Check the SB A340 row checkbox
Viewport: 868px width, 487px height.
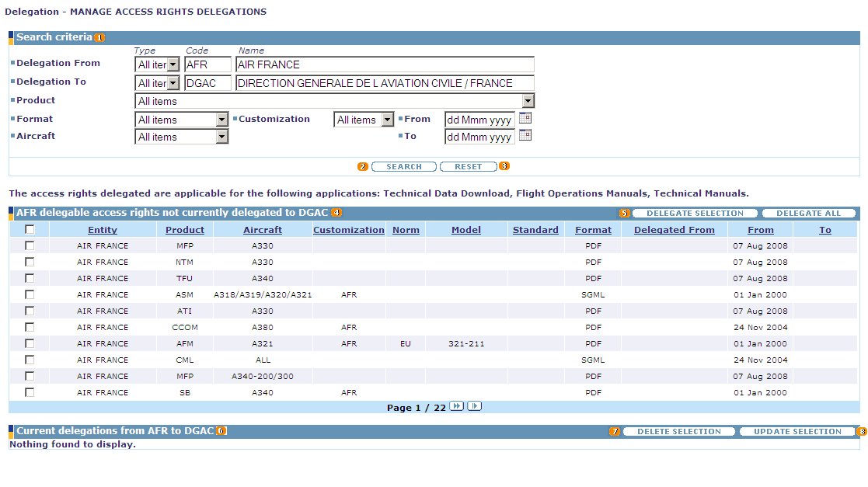30,392
